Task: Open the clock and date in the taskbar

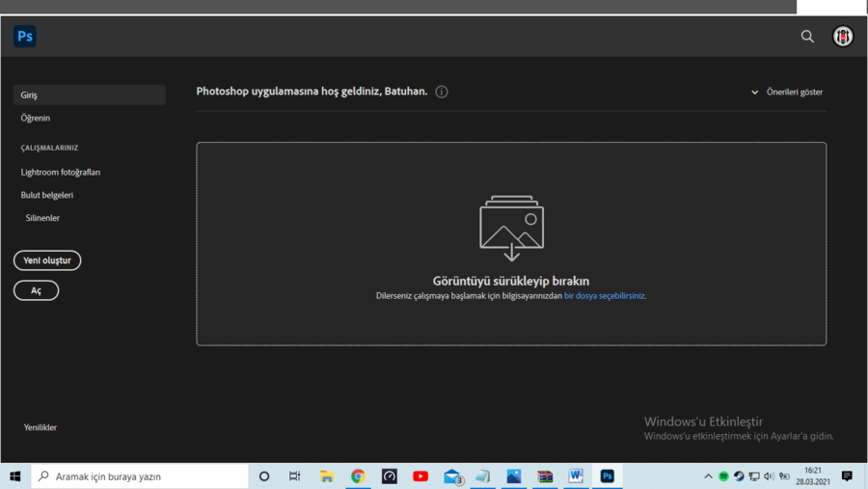Action: tap(813, 476)
